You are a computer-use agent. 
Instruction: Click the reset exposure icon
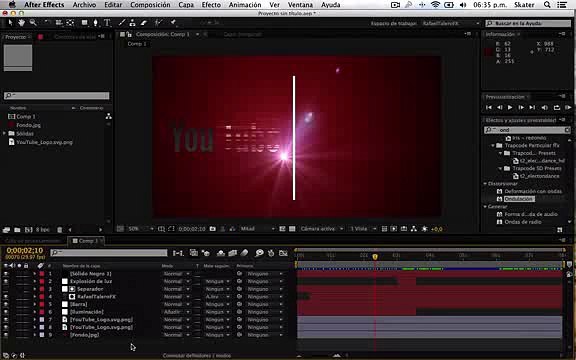(424, 229)
